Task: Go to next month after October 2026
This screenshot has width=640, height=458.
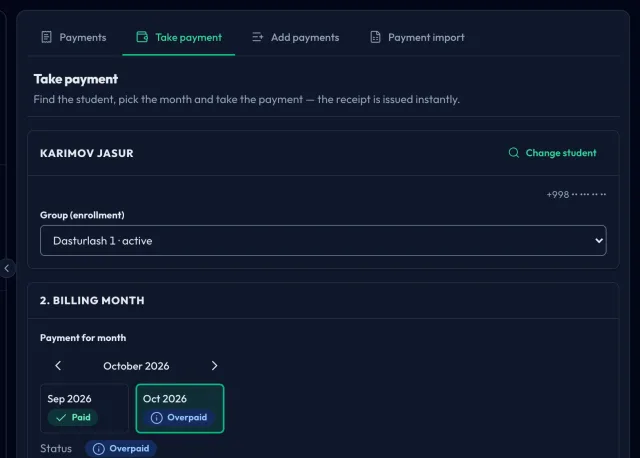Action: (214, 366)
